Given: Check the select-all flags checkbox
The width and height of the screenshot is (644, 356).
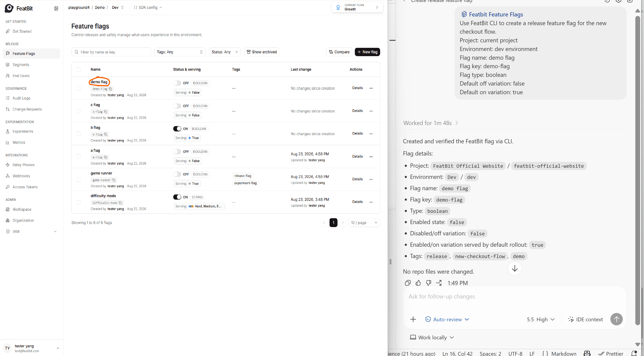Looking at the screenshot, I should click(79, 69).
